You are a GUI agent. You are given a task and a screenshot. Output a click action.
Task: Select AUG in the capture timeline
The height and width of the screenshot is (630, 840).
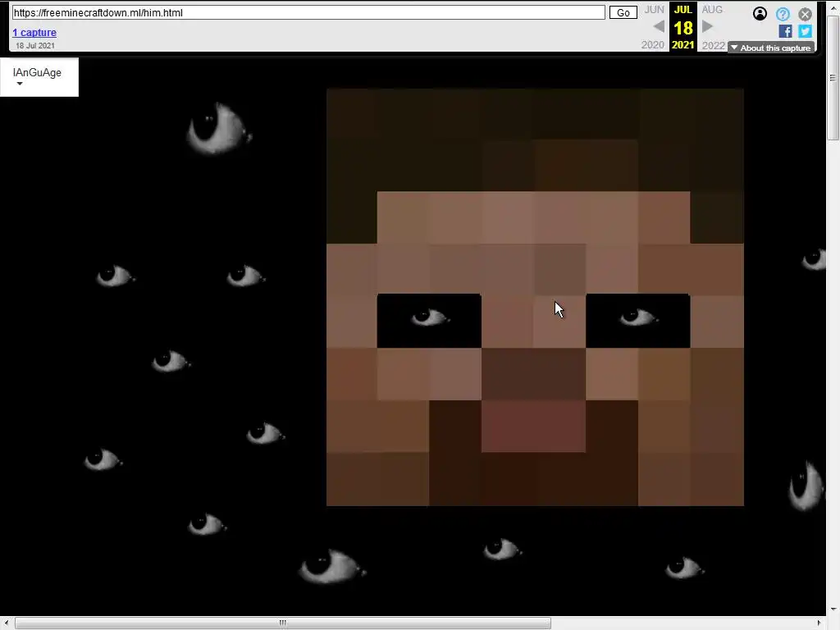tap(712, 10)
